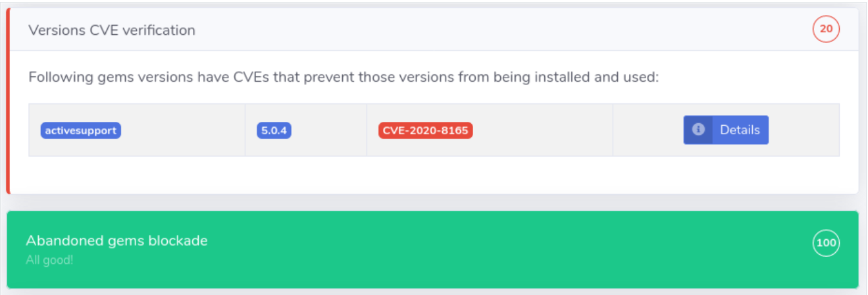Click the word "blockade" in the green panel
868x295 pixels.
(179, 241)
